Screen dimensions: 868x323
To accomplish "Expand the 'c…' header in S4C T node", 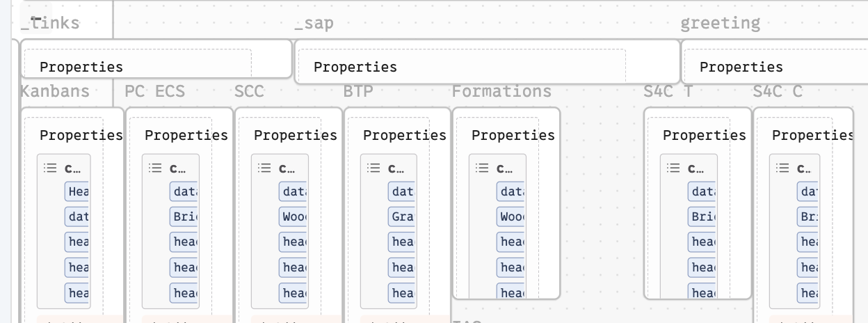I will pos(696,168).
